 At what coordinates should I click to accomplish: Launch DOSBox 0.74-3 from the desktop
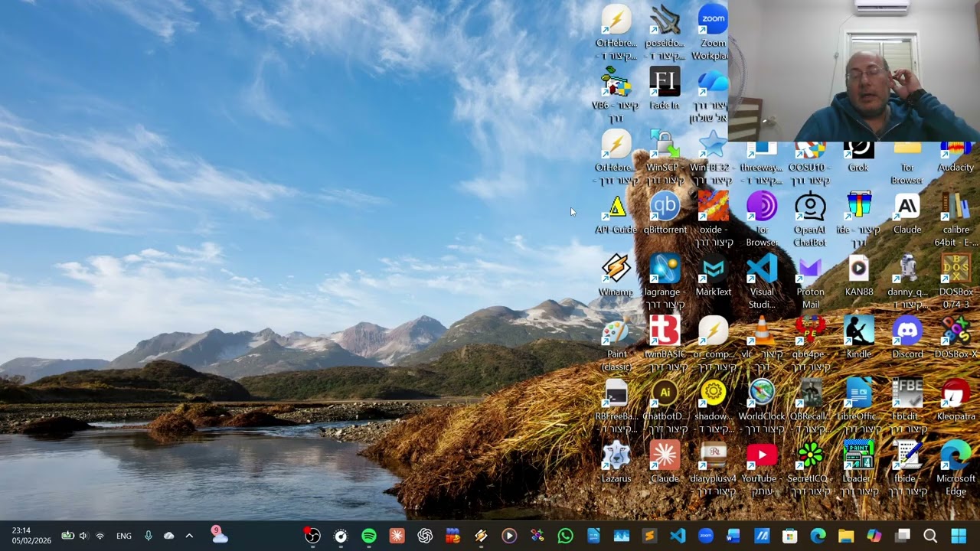(x=955, y=281)
